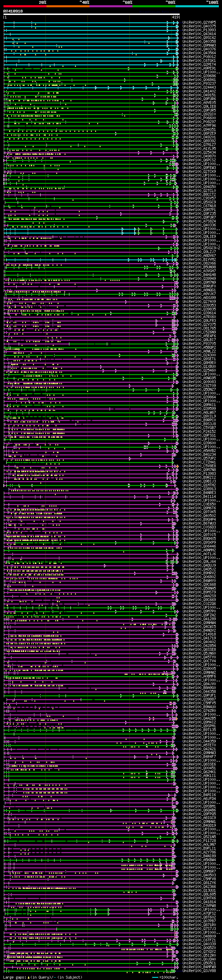
Task: Select the UniRef100_Q2PET4 label
Action: (199, 65)
